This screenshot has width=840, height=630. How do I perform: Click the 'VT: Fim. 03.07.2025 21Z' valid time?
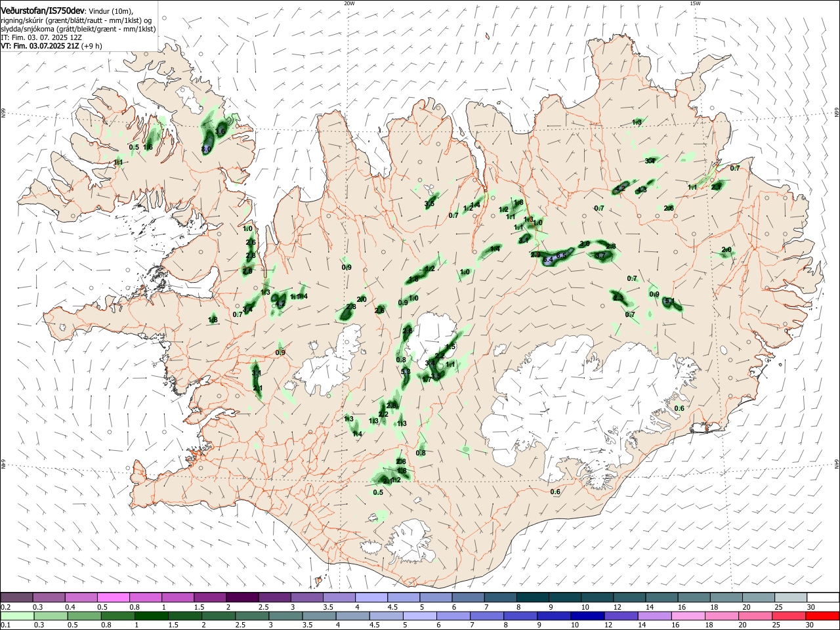coord(40,46)
